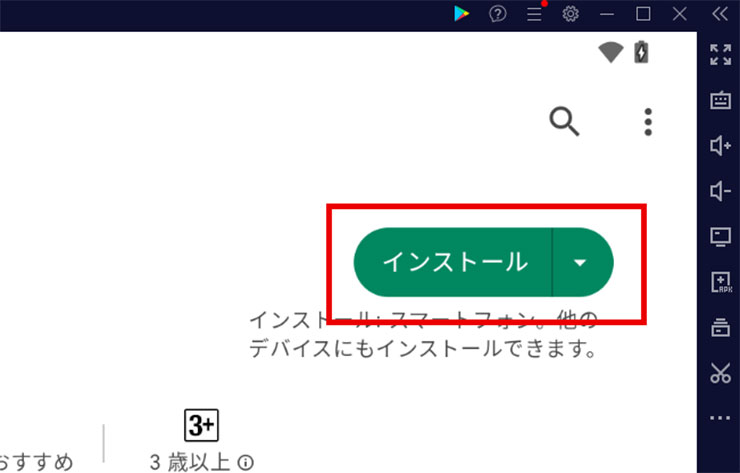This screenshot has width=740, height=473.
Task: Open the hamburger menu with red dot
Action: (x=535, y=14)
